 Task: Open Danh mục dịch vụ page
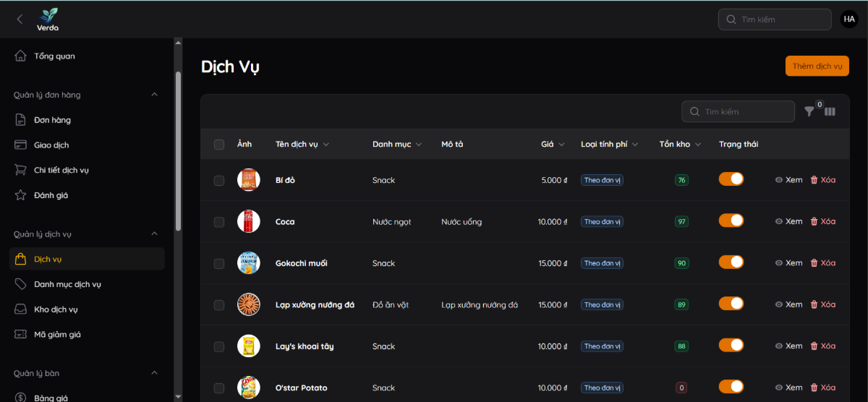click(87, 284)
